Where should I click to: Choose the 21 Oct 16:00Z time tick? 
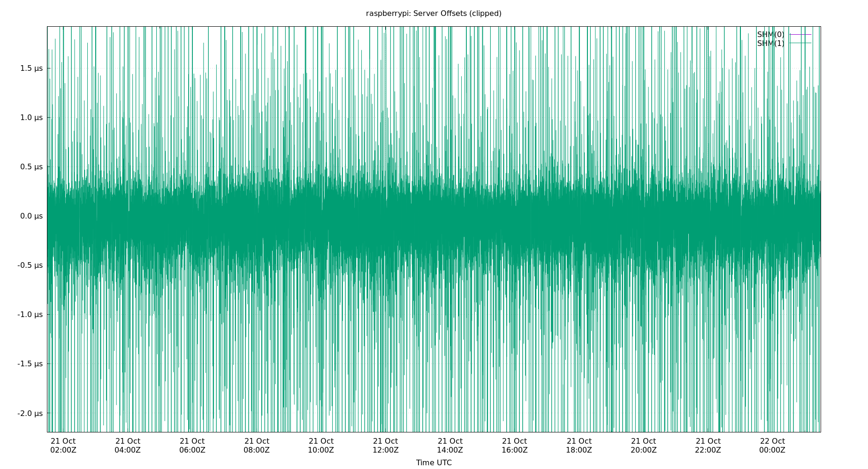[515, 446]
